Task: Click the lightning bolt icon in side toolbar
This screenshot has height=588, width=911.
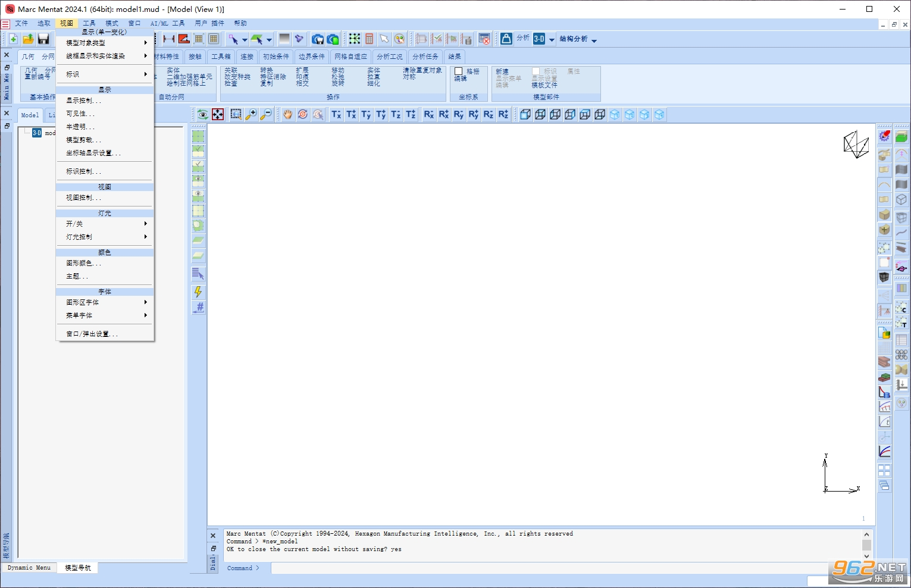Action: [198, 292]
